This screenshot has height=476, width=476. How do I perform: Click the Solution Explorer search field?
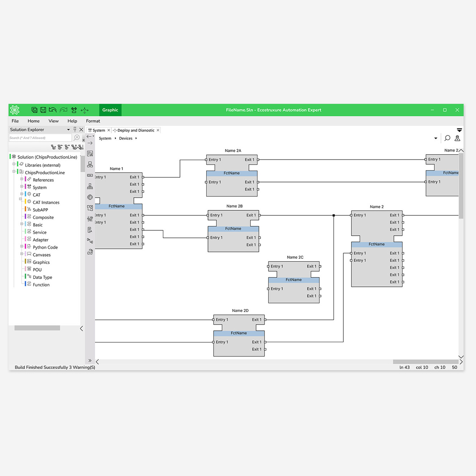(x=40, y=138)
